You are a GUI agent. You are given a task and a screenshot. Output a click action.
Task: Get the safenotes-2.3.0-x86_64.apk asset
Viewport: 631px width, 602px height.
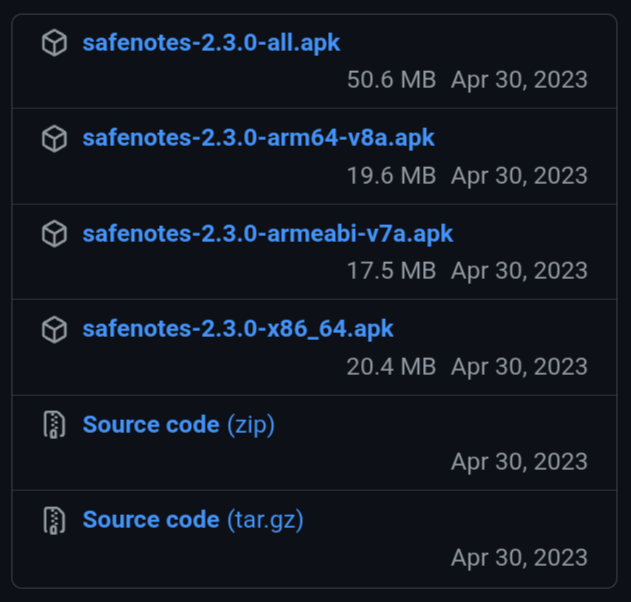(x=238, y=329)
